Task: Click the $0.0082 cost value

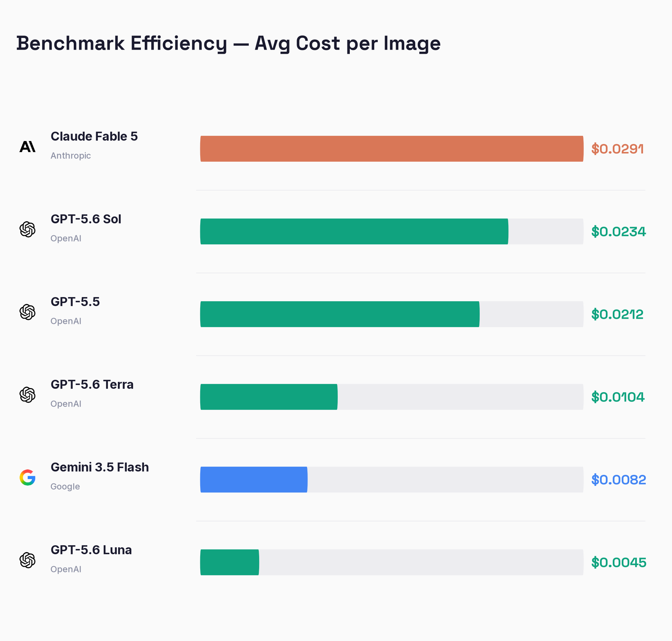Action: [x=619, y=480]
